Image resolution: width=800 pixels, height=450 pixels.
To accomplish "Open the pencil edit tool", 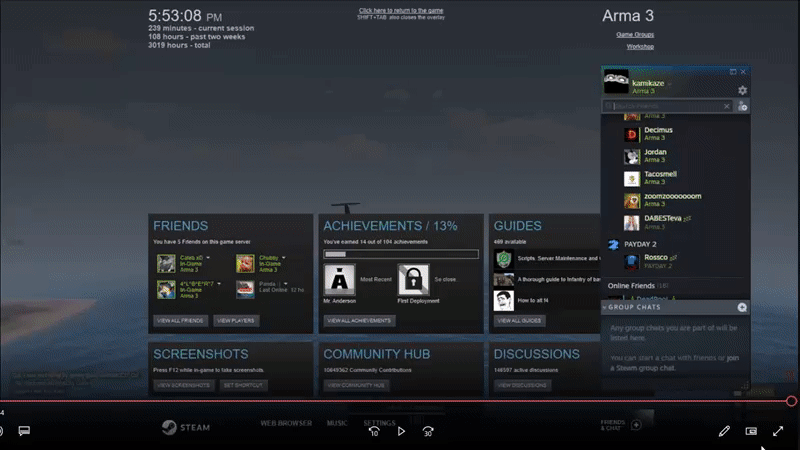I will [723, 431].
